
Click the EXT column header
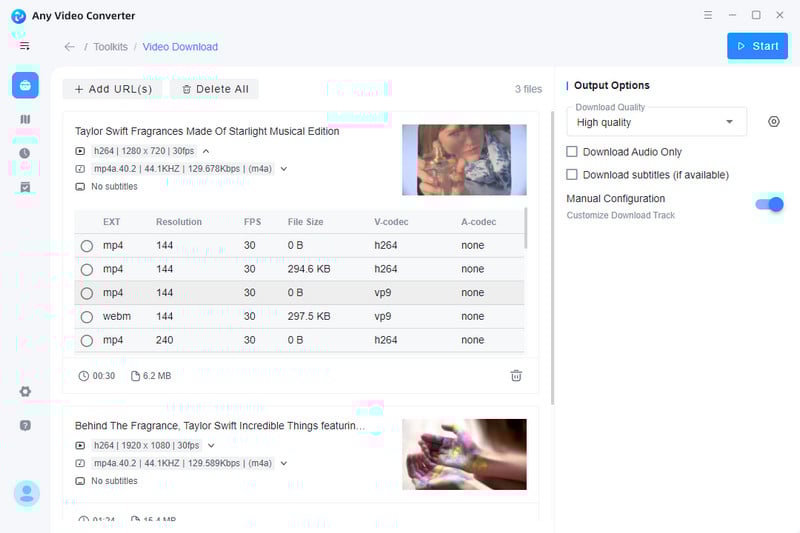coord(111,222)
